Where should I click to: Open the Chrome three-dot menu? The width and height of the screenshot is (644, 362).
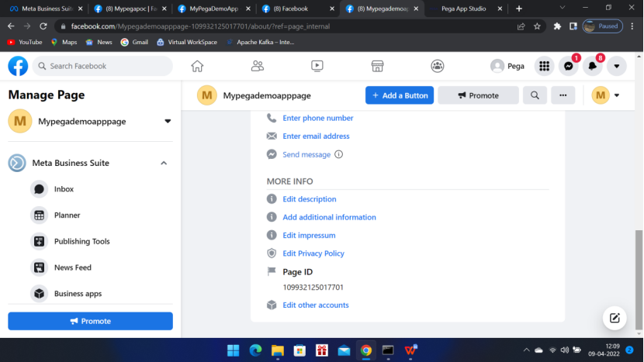pos(632,26)
